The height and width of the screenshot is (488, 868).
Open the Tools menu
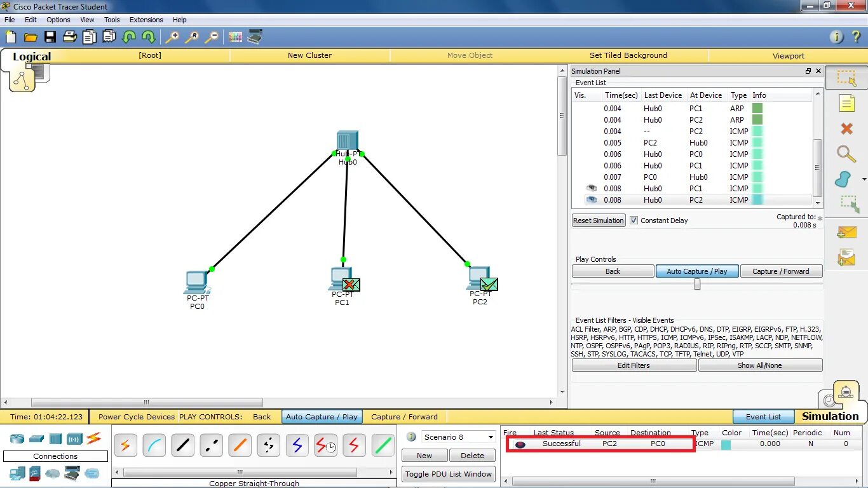tap(112, 20)
